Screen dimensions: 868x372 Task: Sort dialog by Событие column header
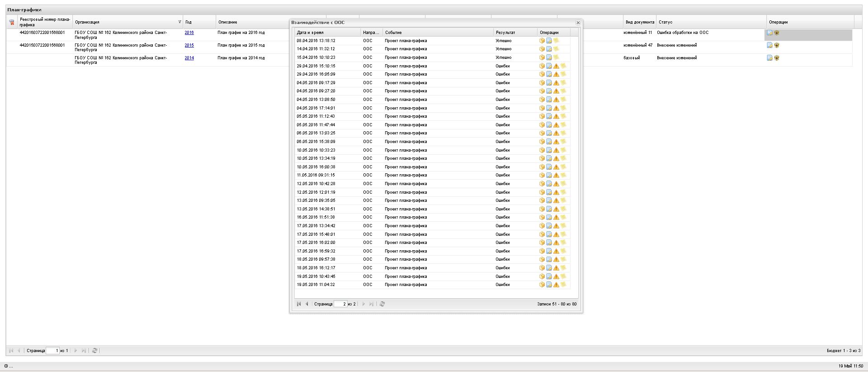click(438, 33)
